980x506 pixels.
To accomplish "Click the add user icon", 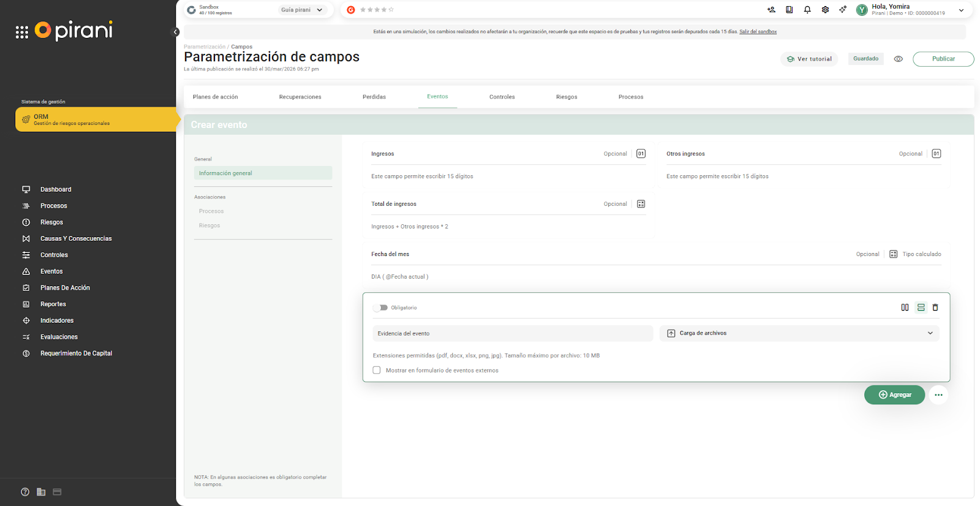I will pos(771,10).
